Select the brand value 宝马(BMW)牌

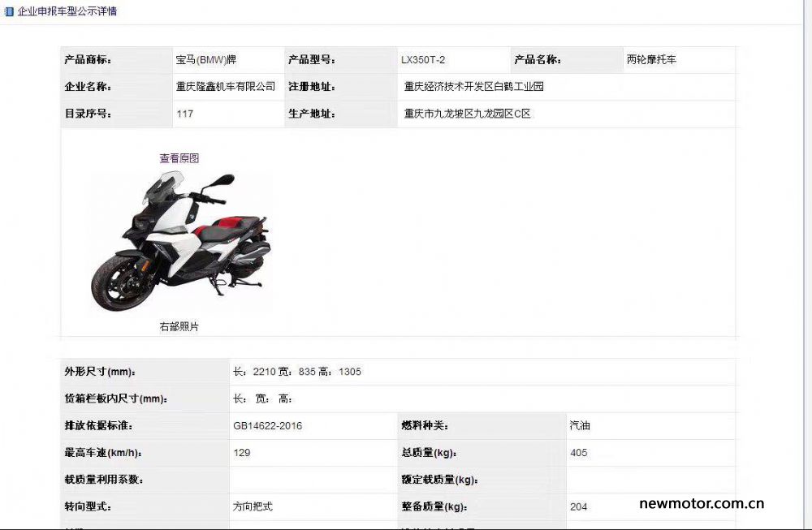(x=206, y=59)
